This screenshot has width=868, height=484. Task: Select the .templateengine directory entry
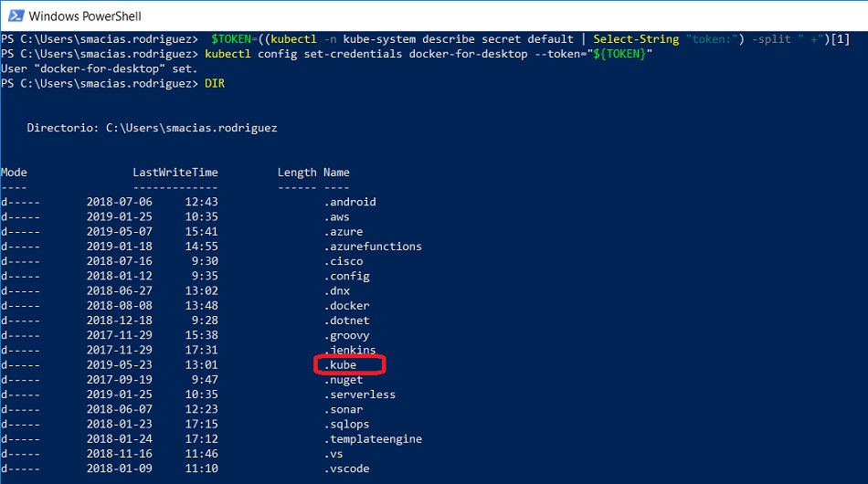pyautogui.click(x=373, y=439)
